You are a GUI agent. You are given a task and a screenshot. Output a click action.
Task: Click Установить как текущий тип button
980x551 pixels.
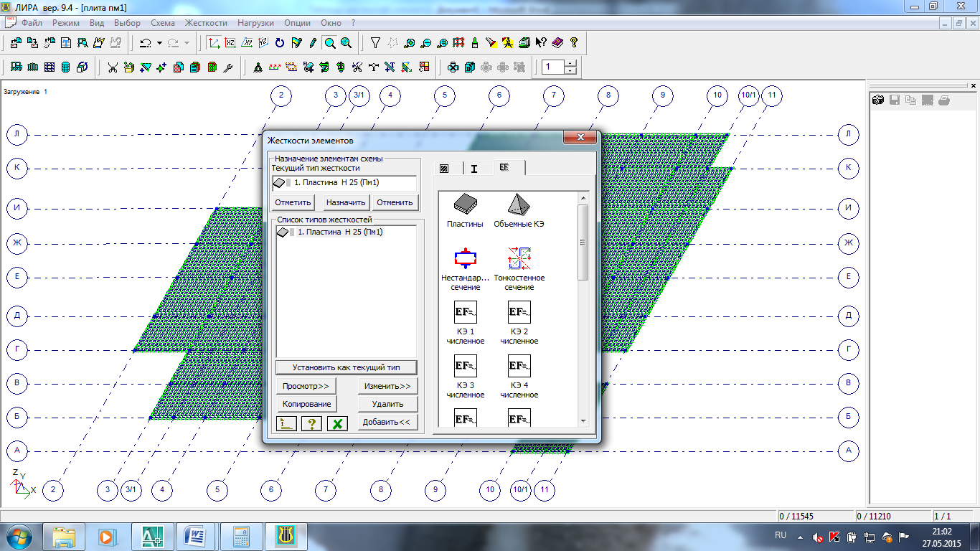[x=346, y=367]
